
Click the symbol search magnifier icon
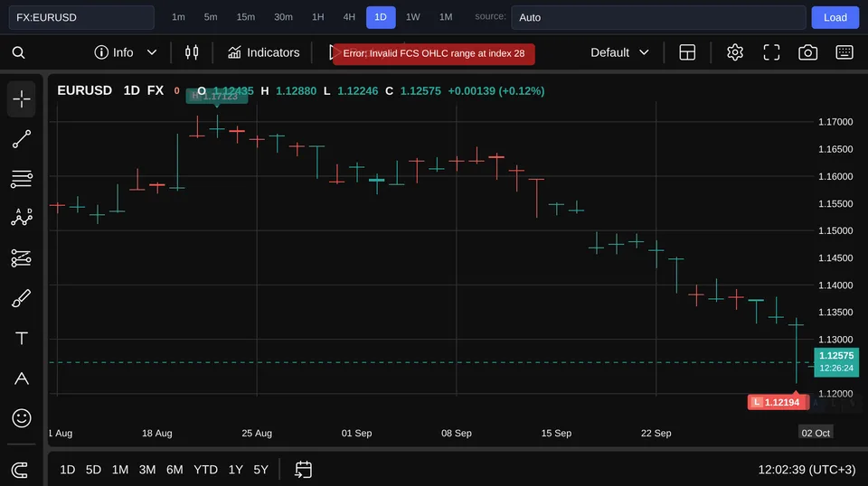[x=18, y=52]
